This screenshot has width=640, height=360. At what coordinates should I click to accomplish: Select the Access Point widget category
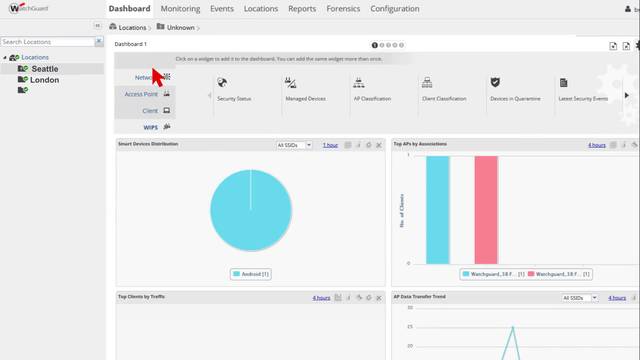pyautogui.click(x=145, y=94)
